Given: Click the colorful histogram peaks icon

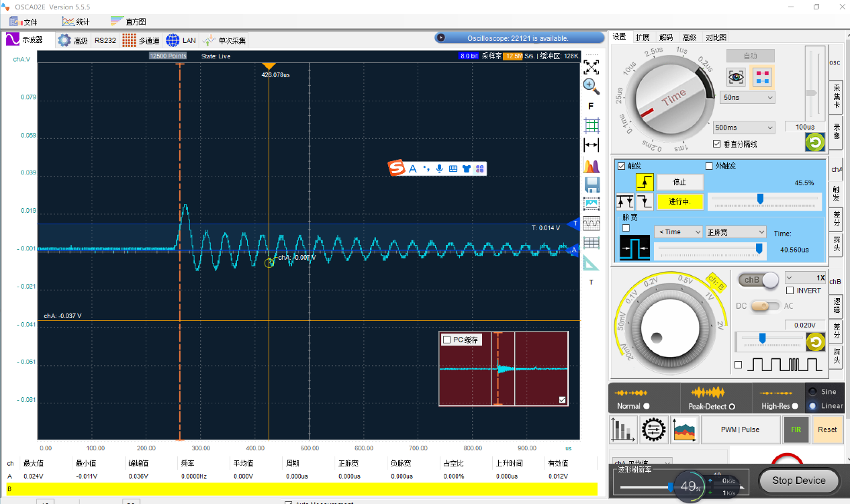Looking at the screenshot, I should pyautogui.click(x=592, y=165).
